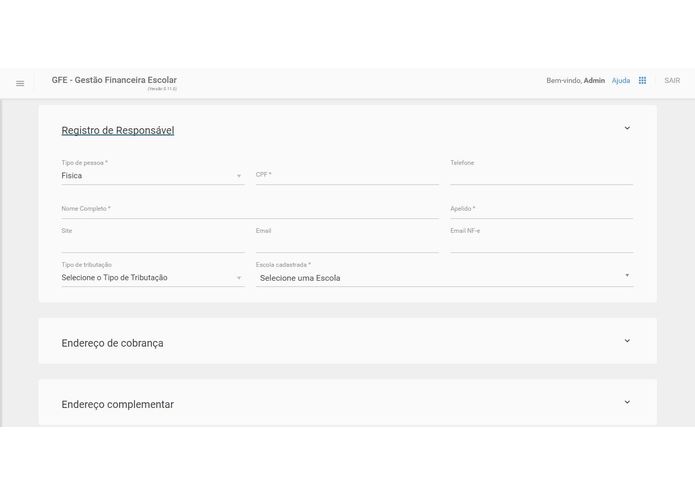This screenshot has width=695, height=494.
Task: Open the hamburger navigation menu
Action: coord(20,83)
